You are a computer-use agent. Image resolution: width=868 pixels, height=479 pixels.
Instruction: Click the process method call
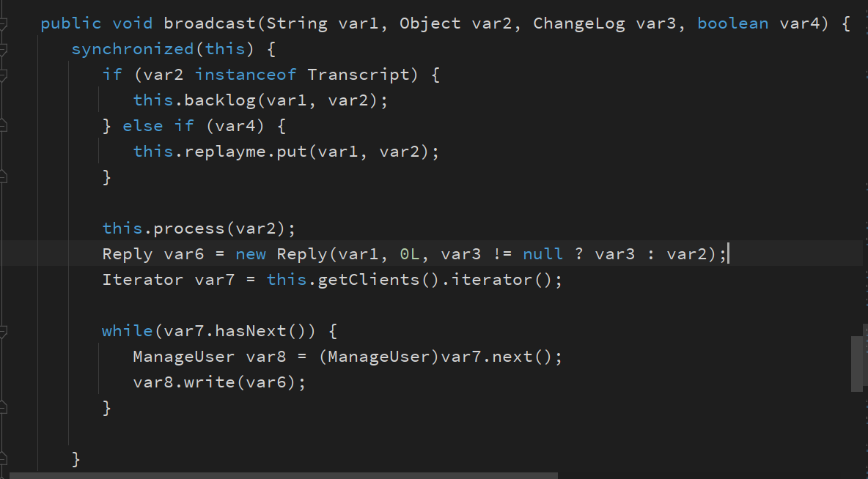point(188,229)
